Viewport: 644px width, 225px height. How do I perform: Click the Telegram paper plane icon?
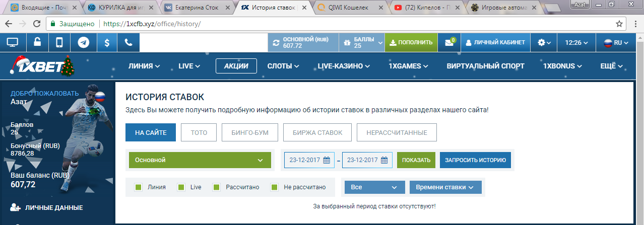tap(84, 43)
